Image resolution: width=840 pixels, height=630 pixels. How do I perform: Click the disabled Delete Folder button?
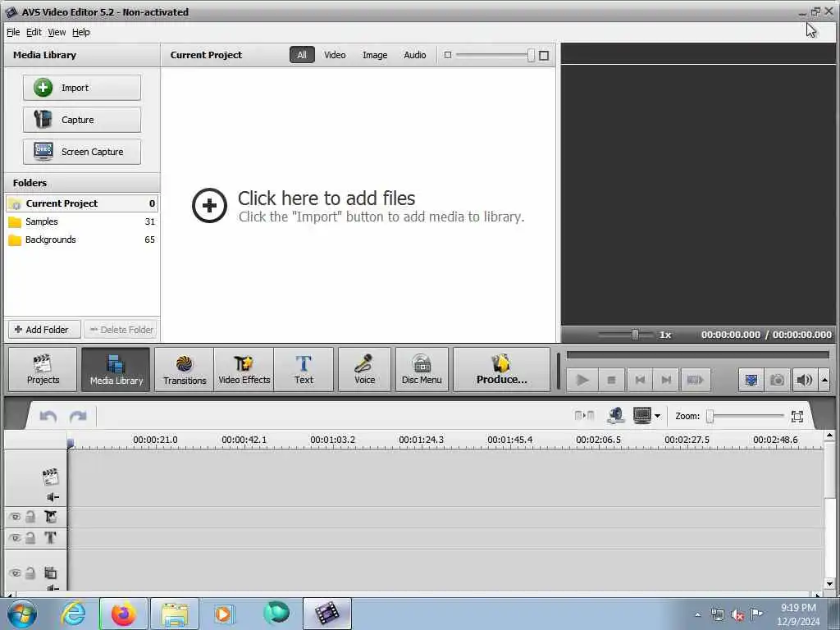121,330
